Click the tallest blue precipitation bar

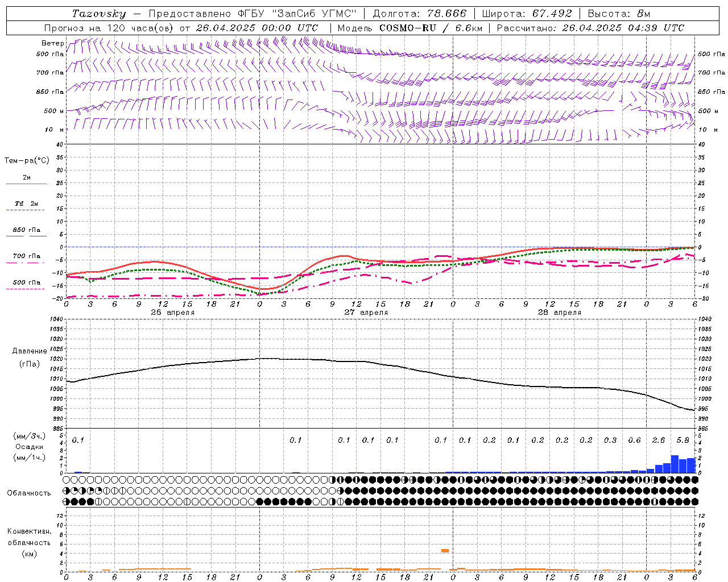tap(675, 464)
